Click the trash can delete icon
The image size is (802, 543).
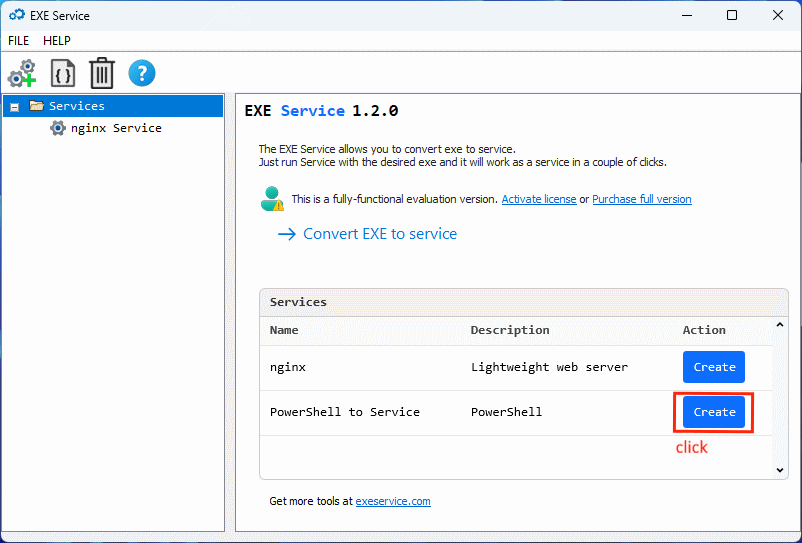[x=102, y=73]
